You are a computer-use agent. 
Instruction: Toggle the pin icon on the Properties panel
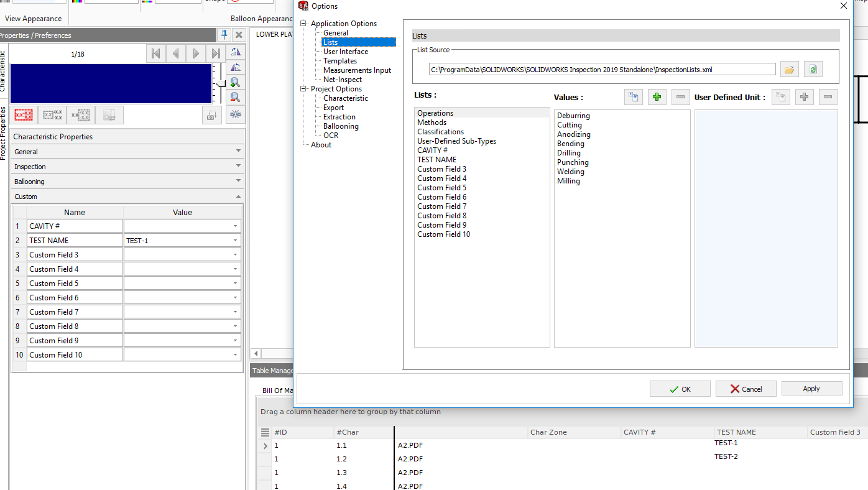[x=224, y=35]
